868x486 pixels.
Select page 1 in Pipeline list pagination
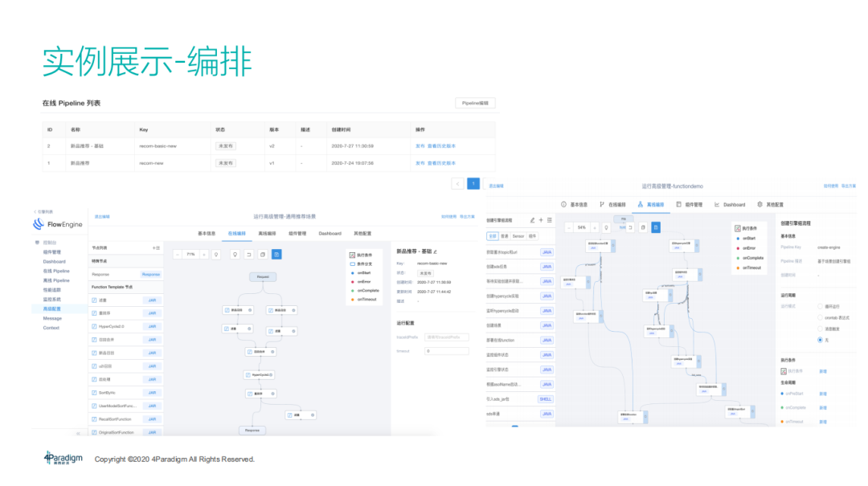pyautogui.click(x=473, y=184)
